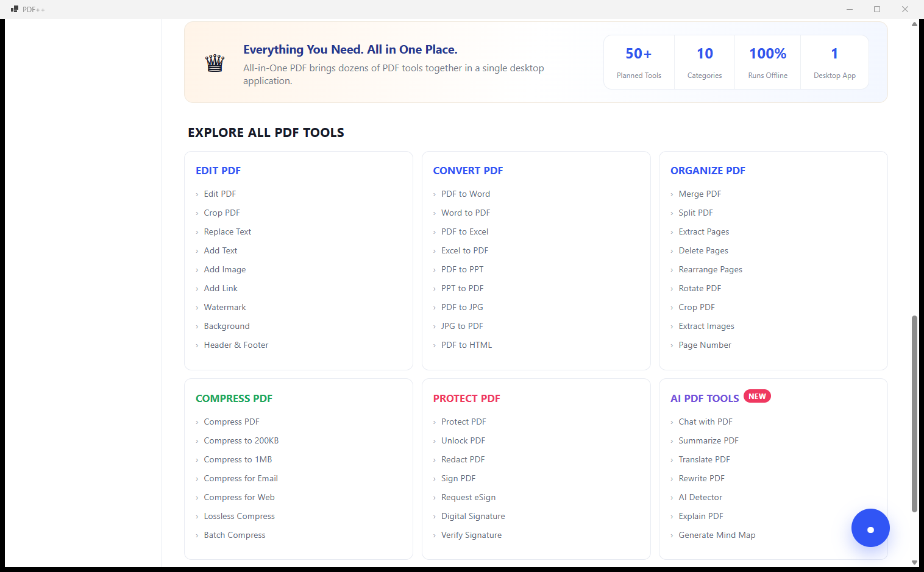
Task: Select the Split PDF tool
Action: pyautogui.click(x=695, y=213)
